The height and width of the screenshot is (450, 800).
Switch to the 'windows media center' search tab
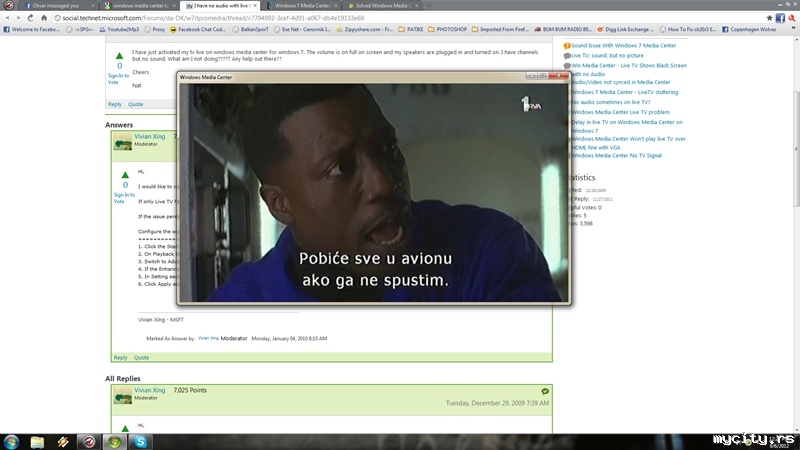tap(139, 6)
